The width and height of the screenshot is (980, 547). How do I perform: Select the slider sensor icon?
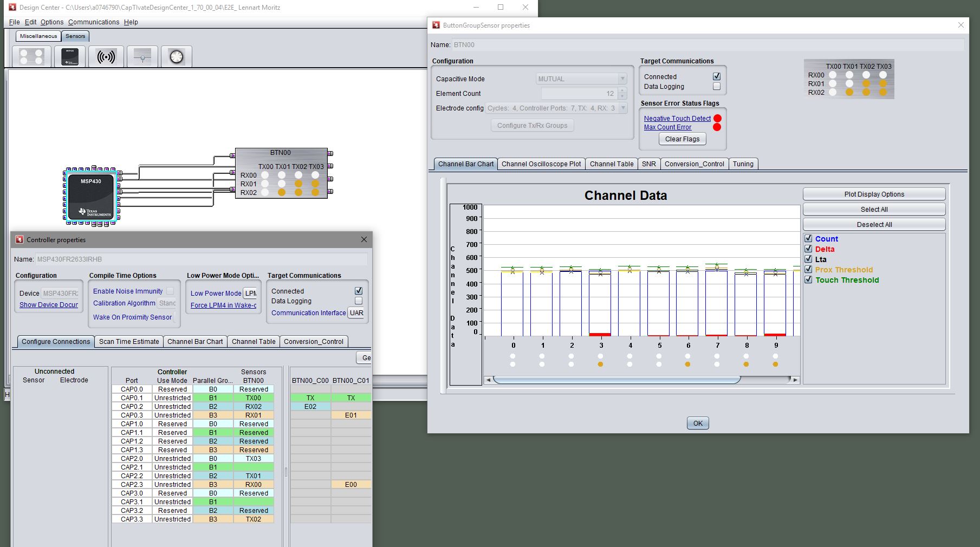142,56
